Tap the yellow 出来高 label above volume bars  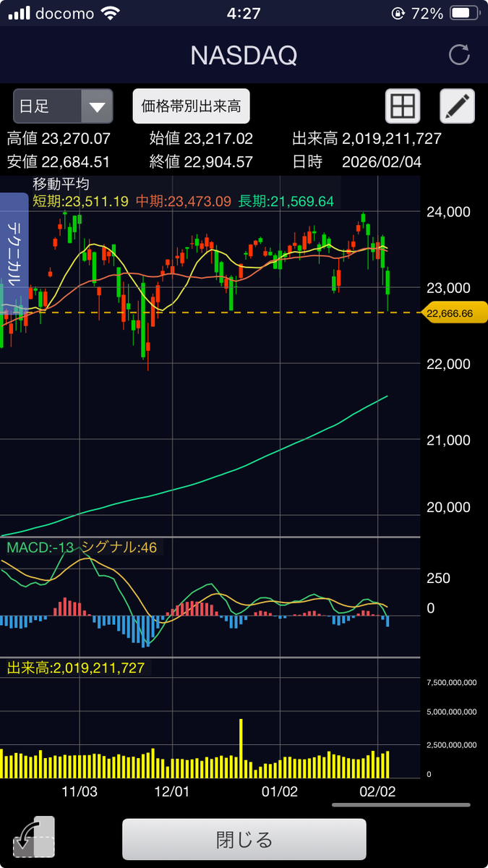click(x=76, y=668)
